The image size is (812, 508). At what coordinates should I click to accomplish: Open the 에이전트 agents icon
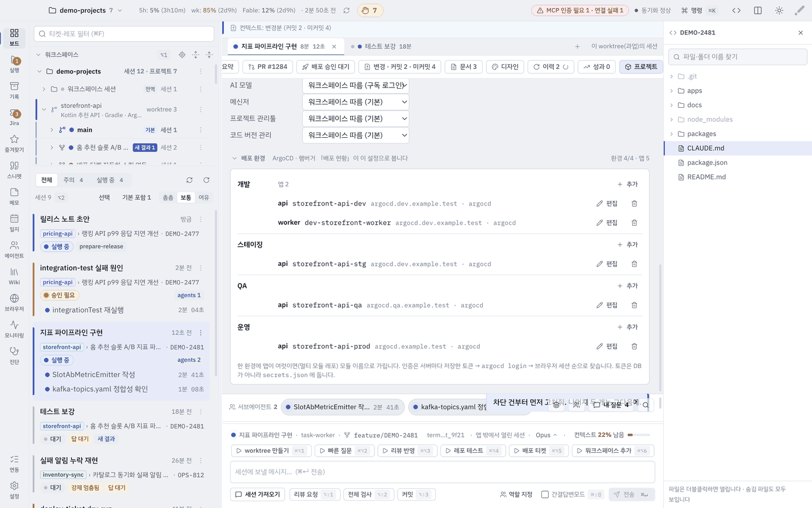coord(14,249)
